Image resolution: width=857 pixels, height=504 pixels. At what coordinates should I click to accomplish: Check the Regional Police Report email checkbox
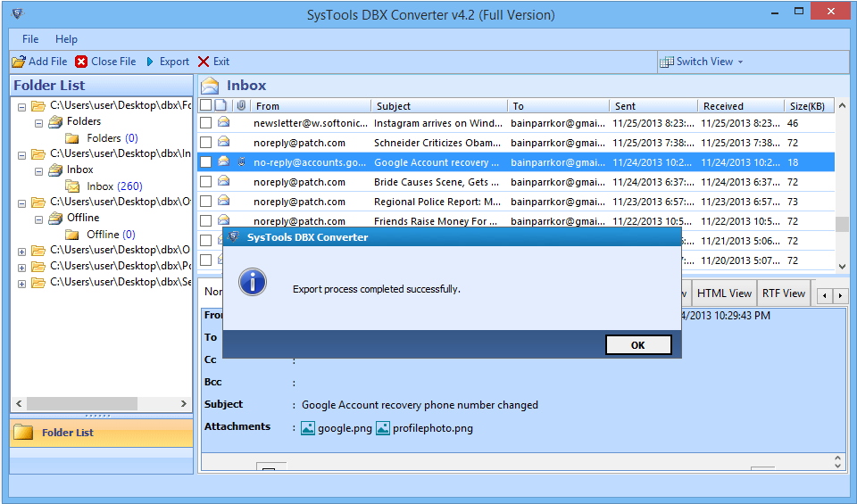pos(205,202)
